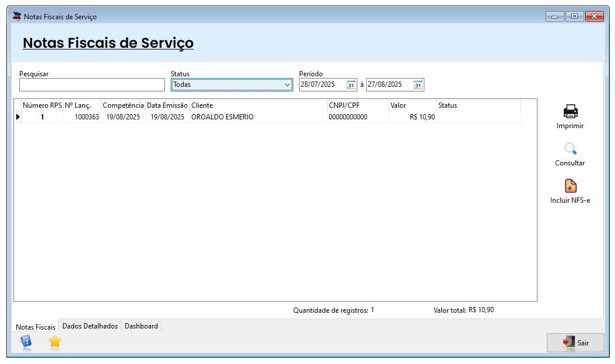Sort by the Cliente column header
The height and width of the screenshot is (364, 615).
[258, 105]
